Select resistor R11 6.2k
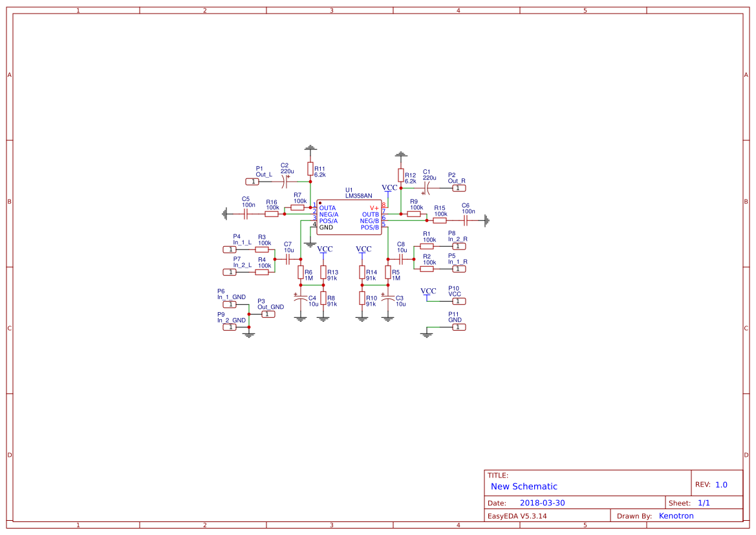This screenshot has width=756, height=535. point(310,170)
